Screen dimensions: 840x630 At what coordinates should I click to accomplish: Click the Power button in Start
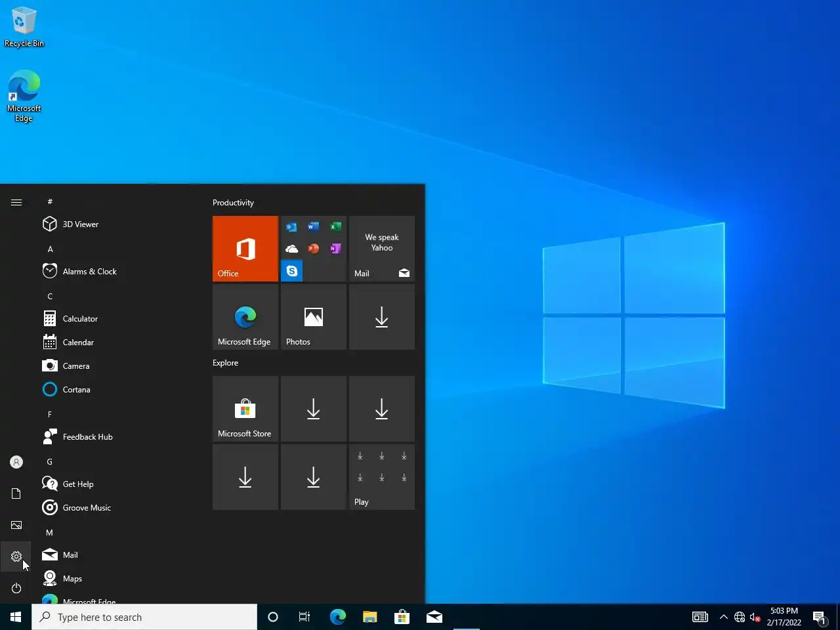click(16, 588)
